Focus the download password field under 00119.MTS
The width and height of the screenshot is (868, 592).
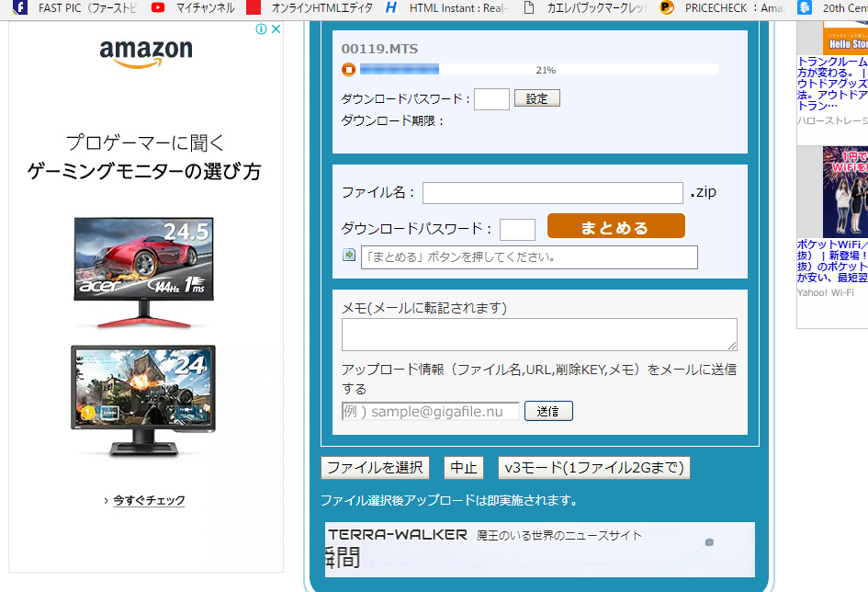[x=491, y=99]
